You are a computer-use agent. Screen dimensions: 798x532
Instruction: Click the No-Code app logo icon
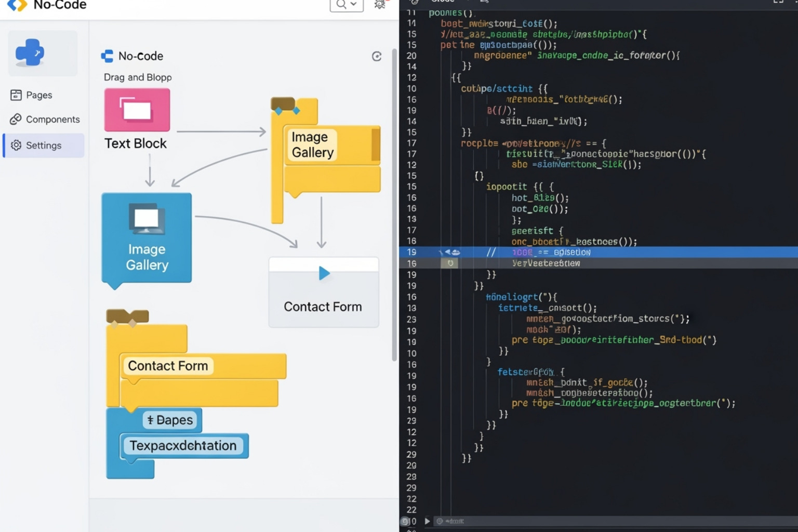coord(17,6)
